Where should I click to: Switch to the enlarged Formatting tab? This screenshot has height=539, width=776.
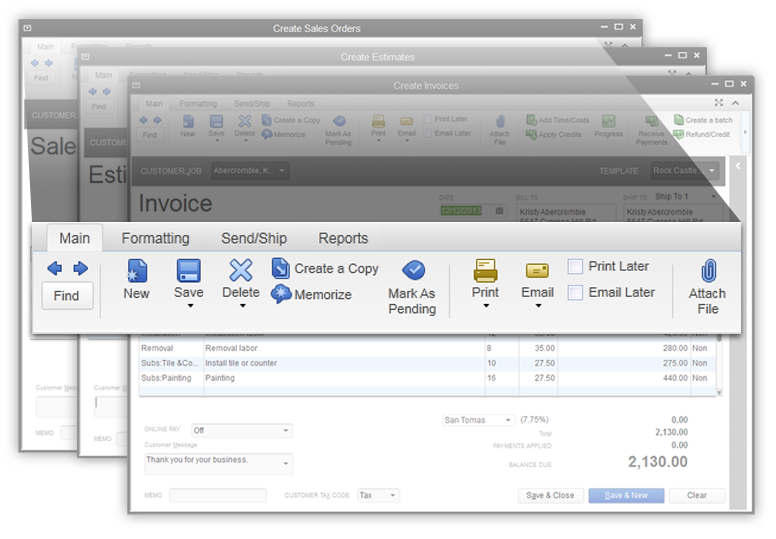coord(155,238)
